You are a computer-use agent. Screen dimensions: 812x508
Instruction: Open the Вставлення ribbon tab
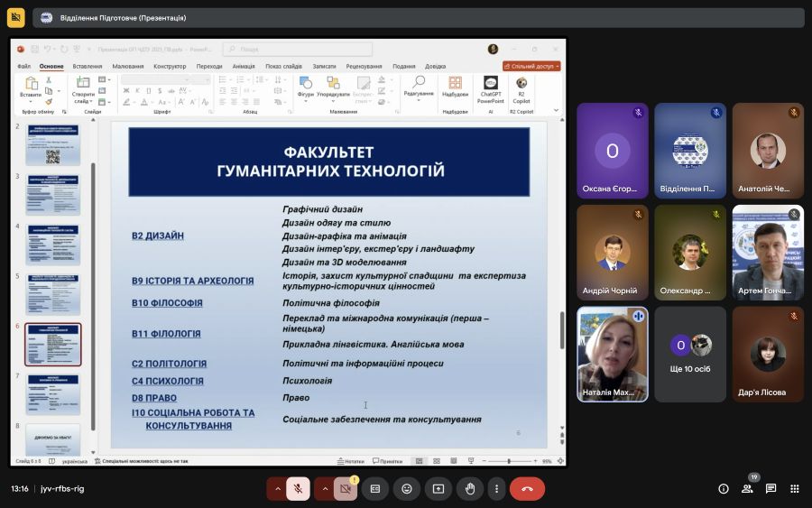pyautogui.click(x=88, y=66)
